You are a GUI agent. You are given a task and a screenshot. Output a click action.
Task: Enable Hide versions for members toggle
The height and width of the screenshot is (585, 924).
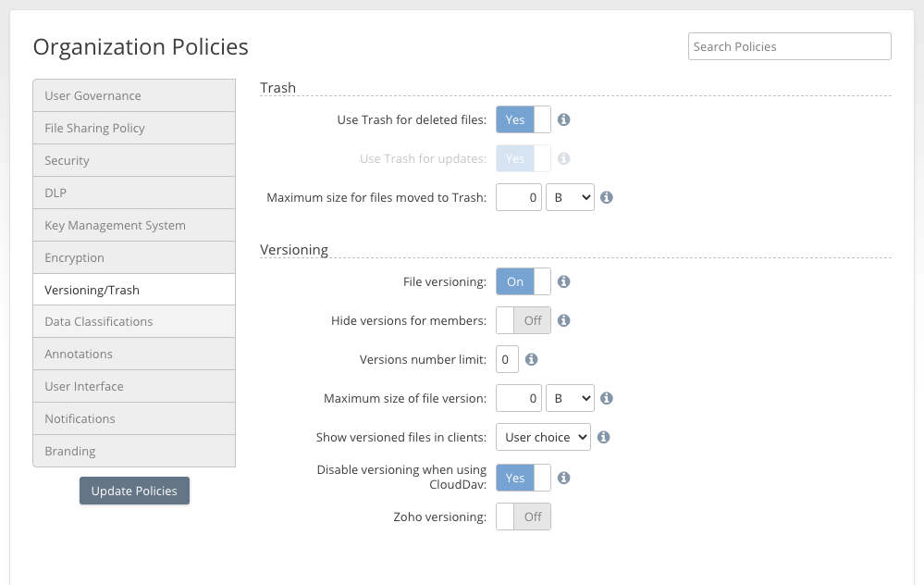[x=524, y=320]
